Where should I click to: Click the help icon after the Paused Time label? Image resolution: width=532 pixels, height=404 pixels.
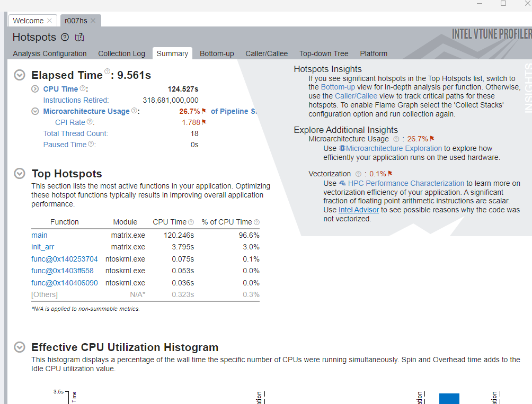click(91, 144)
